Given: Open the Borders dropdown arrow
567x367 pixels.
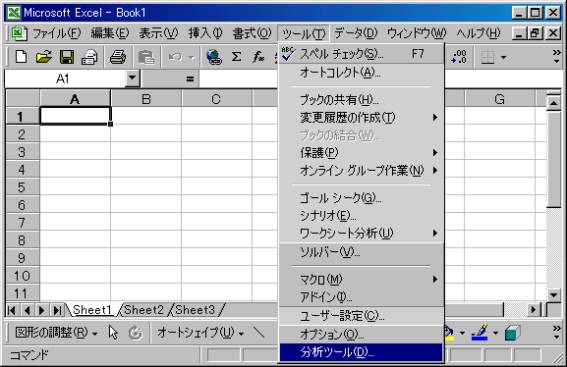Looking at the screenshot, I should coord(503,57).
